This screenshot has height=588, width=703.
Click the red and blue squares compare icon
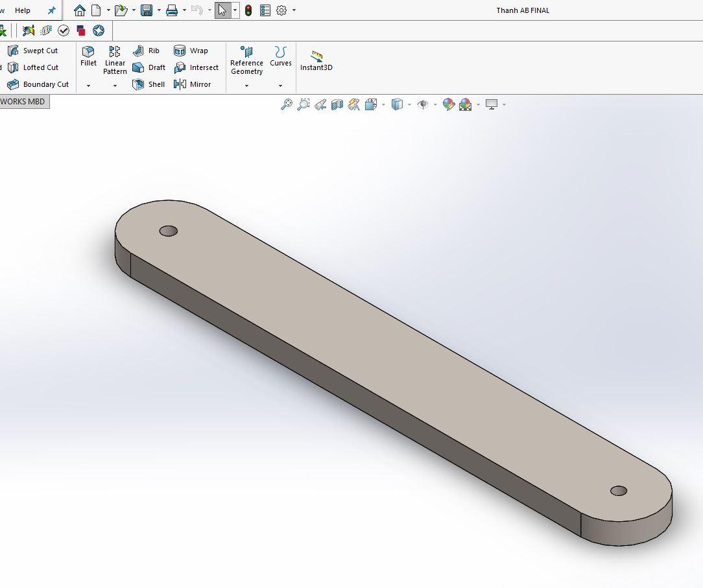[80, 30]
